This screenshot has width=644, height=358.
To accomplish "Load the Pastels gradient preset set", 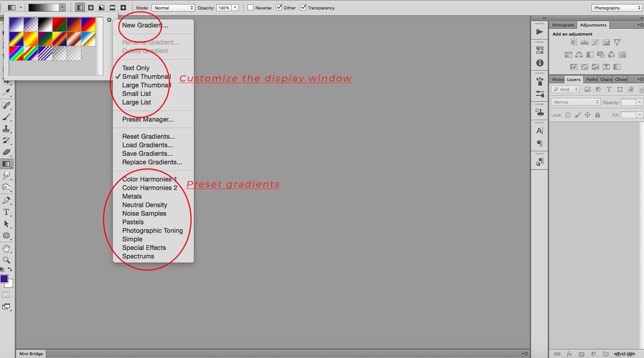I will coord(133,222).
